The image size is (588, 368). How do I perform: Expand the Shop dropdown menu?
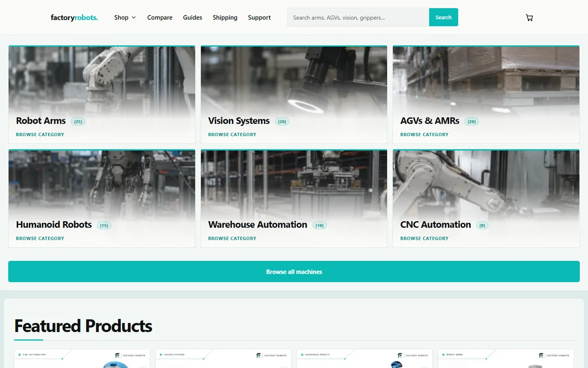click(125, 17)
